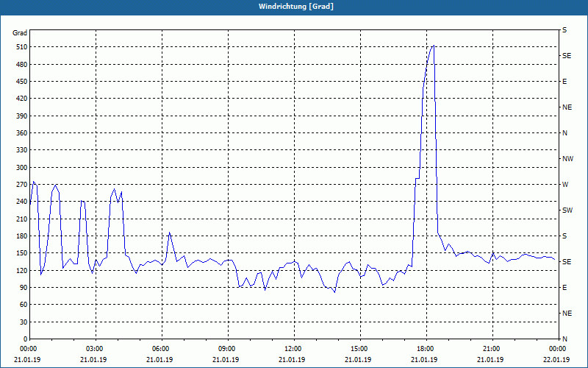Click the 390 degree axis label
The height and width of the screenshot is (368, 588).
tap(22, 116)
